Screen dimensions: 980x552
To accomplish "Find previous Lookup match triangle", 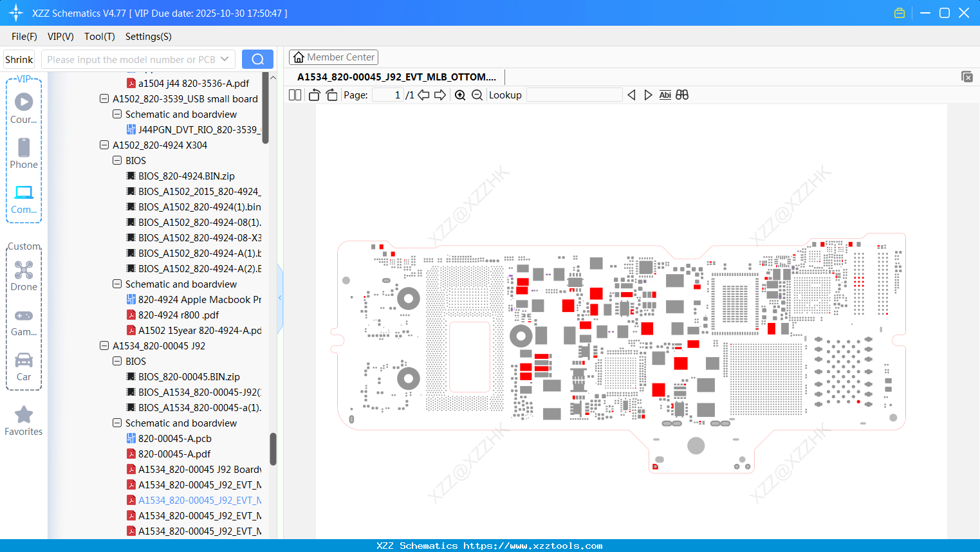I will pyautogui.click(x=631, y=95).
